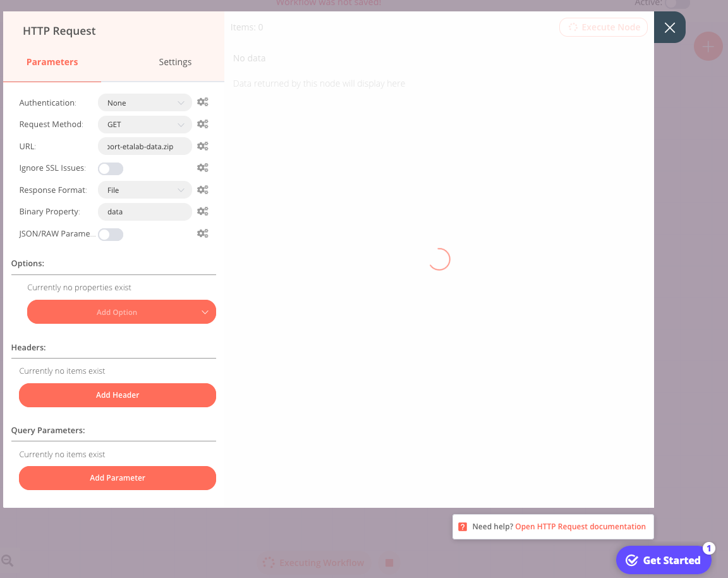Activate the workflow using the Active toggle
The width and height of the screenshot is (728, 578).
click(677, 3)
